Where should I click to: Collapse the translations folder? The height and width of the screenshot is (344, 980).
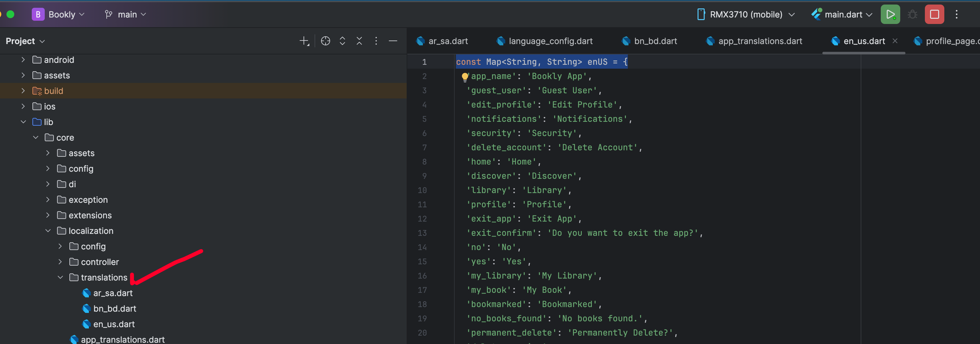(x=60, y=278)
